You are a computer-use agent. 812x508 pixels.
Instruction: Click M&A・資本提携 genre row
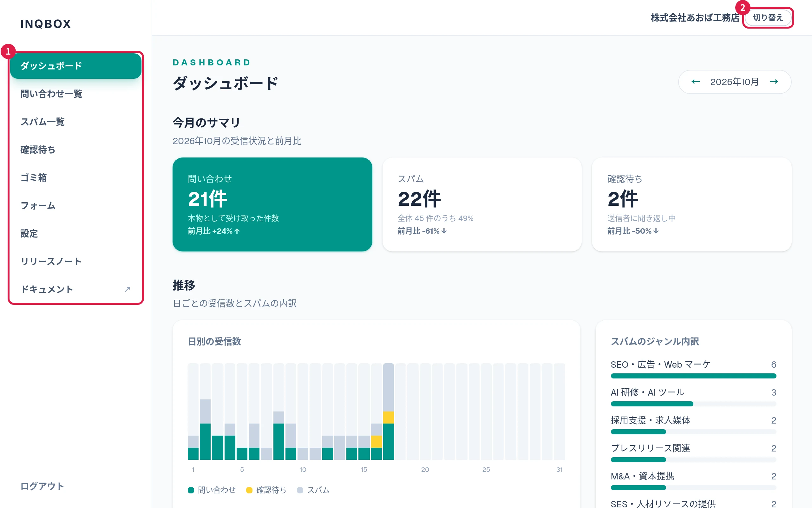click(x=693, y=480)
